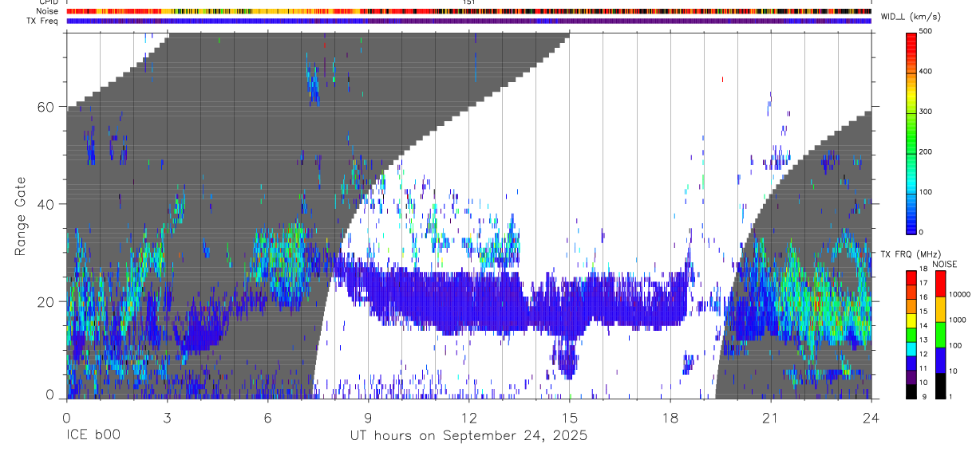The height and width of the screenshot is (452, 980).
Task: Click the 'WID⊥ (km/s)' colorbar title
Action: coord(912,17)
